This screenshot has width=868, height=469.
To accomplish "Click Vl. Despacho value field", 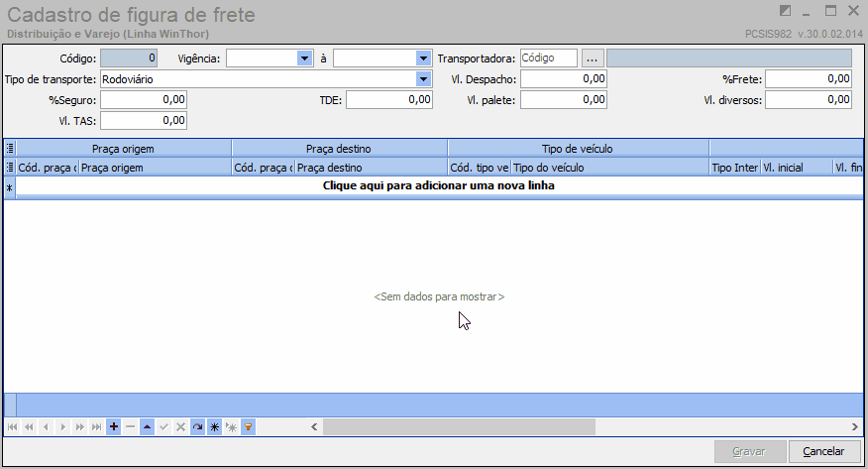I will coord(564,79).
